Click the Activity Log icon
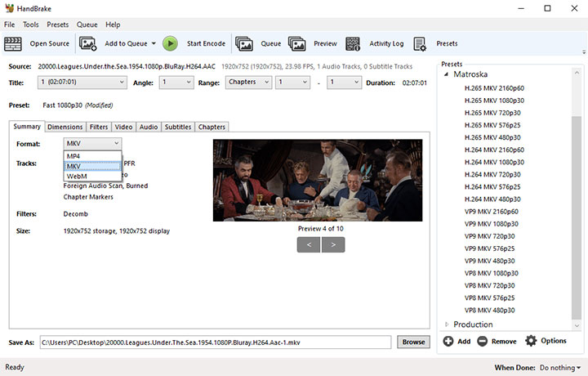The width and height of the screenshot is (588, 376). tap(353, 44)
